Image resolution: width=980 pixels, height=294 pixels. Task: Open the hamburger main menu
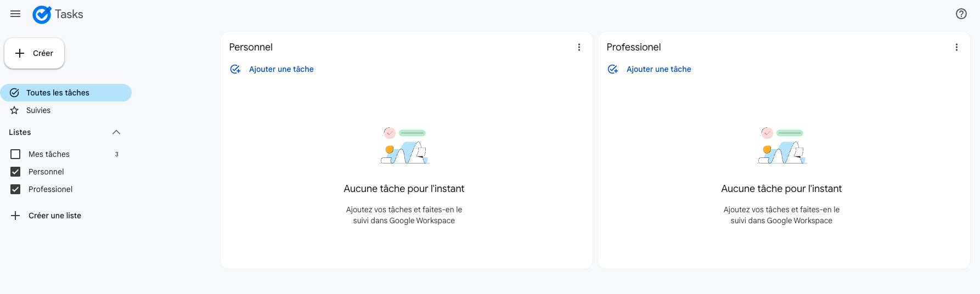pyautogui.click(x=15, y=14)
